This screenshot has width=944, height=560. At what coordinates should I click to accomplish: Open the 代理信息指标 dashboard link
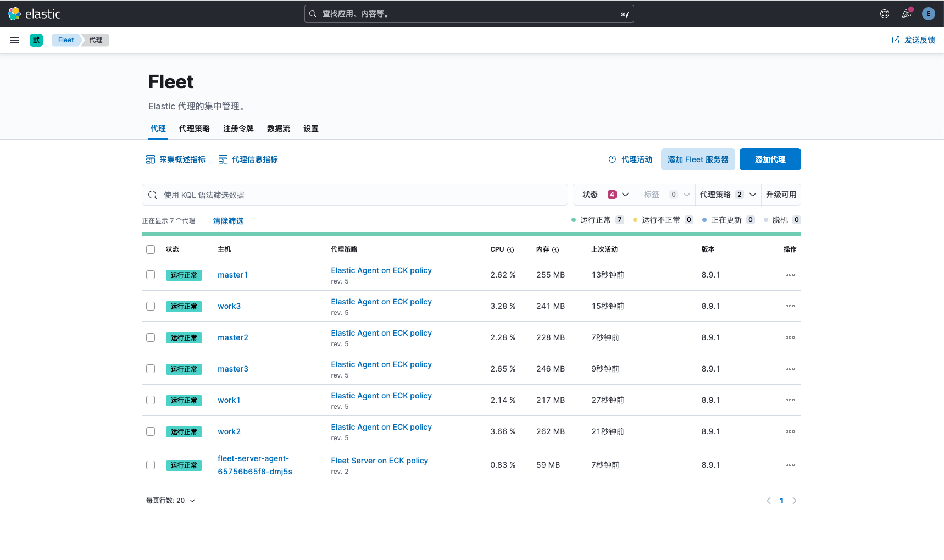(x=248, y=159)
